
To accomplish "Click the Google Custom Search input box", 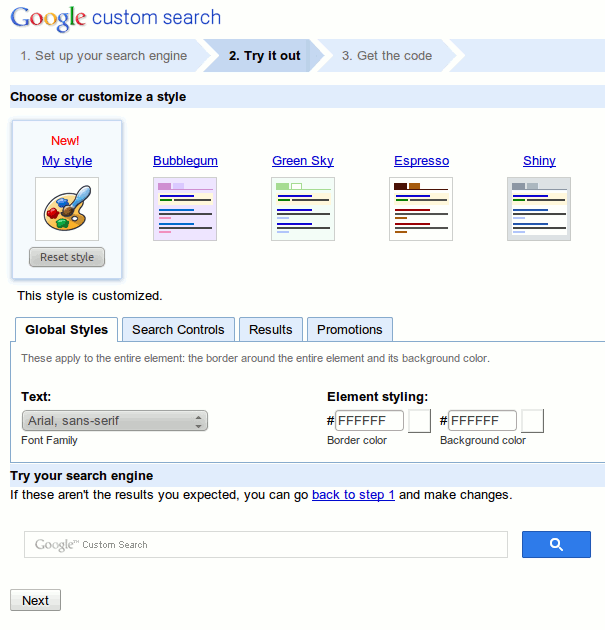I will [266, 544].
